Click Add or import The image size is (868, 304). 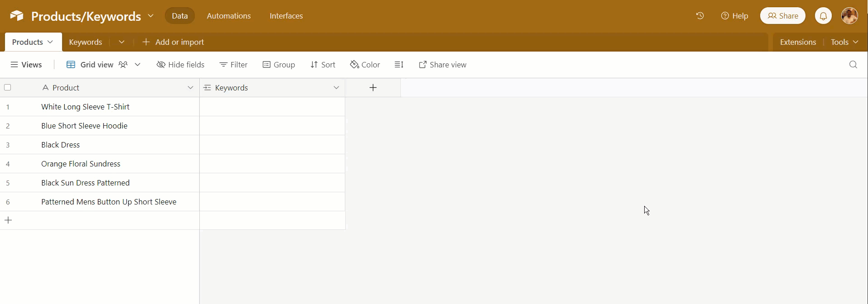point(173,42)
